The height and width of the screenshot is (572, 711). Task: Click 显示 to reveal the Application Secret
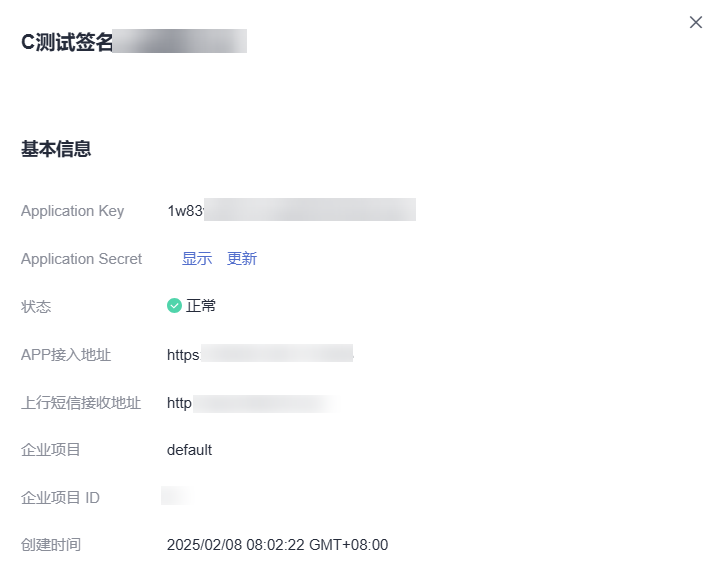(x=197, y=259)
